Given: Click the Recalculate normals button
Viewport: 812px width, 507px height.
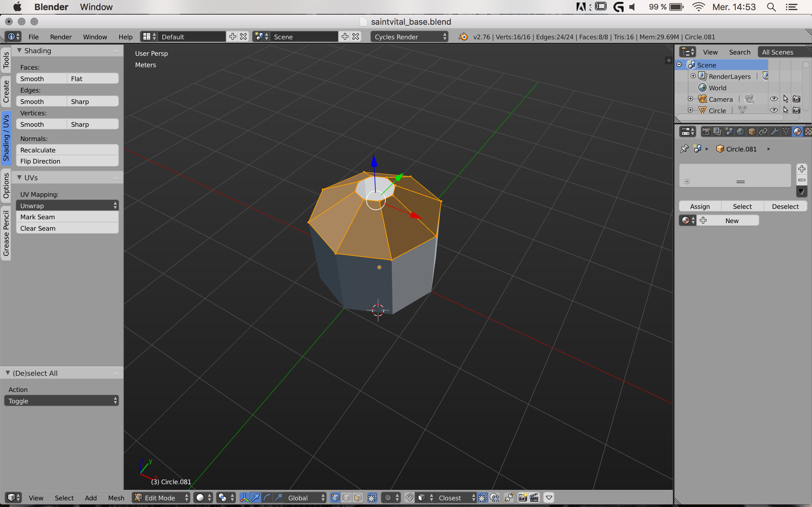Looking at the screenshot, I should (67, 150).
